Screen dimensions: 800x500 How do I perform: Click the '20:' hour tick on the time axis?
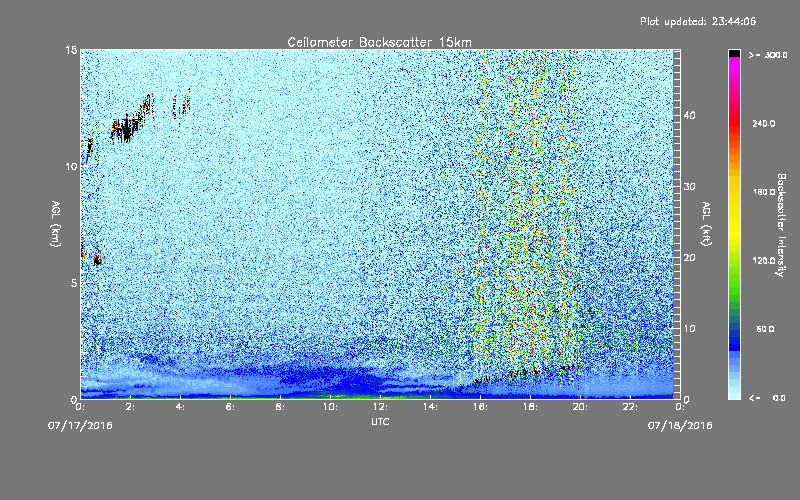[581, 407]
